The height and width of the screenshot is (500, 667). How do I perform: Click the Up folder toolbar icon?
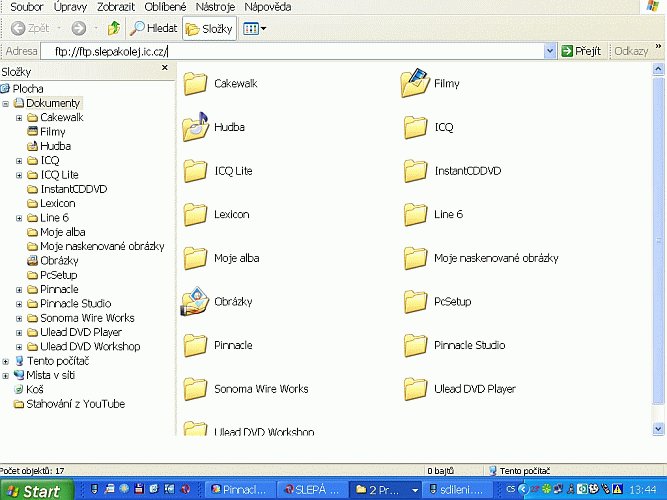tap(114, 29)
